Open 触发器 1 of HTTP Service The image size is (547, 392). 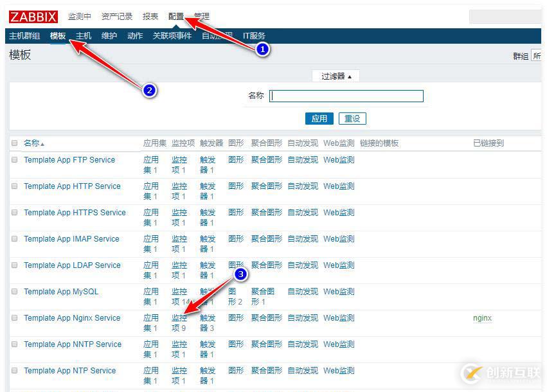tap(208, 191)
